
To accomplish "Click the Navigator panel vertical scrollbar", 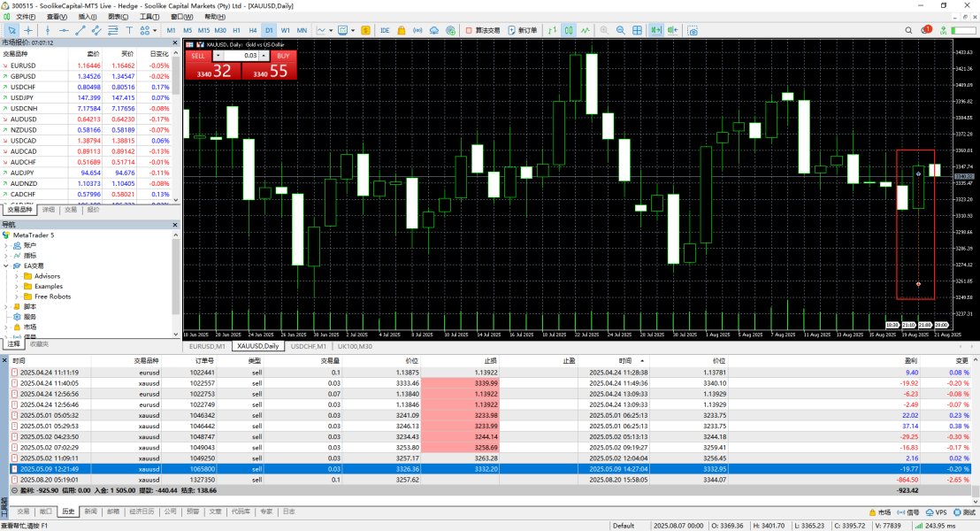I will pyautogui.click(x=175, y=274).
